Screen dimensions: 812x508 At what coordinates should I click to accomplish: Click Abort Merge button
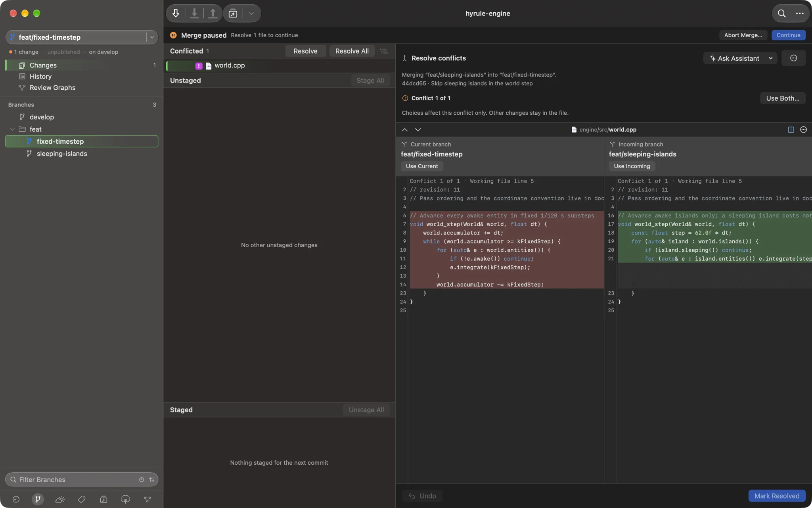click(743, 35)
